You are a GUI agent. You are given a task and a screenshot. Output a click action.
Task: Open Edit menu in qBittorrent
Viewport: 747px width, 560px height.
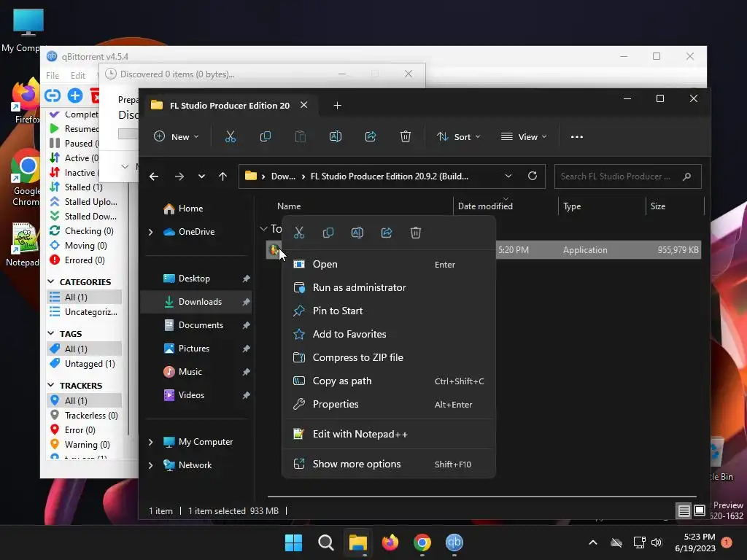[77, 75]
